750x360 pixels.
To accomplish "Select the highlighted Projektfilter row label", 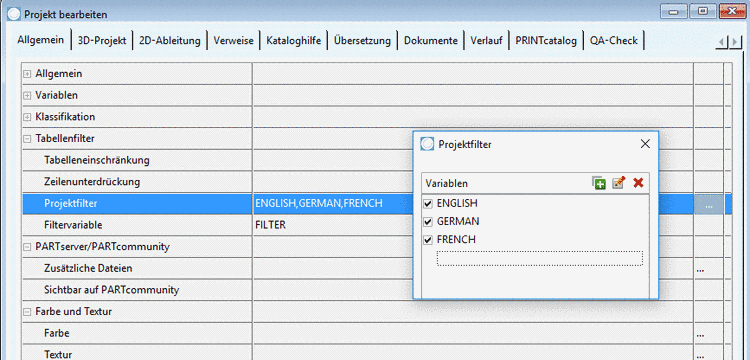I will coord(71,204).
